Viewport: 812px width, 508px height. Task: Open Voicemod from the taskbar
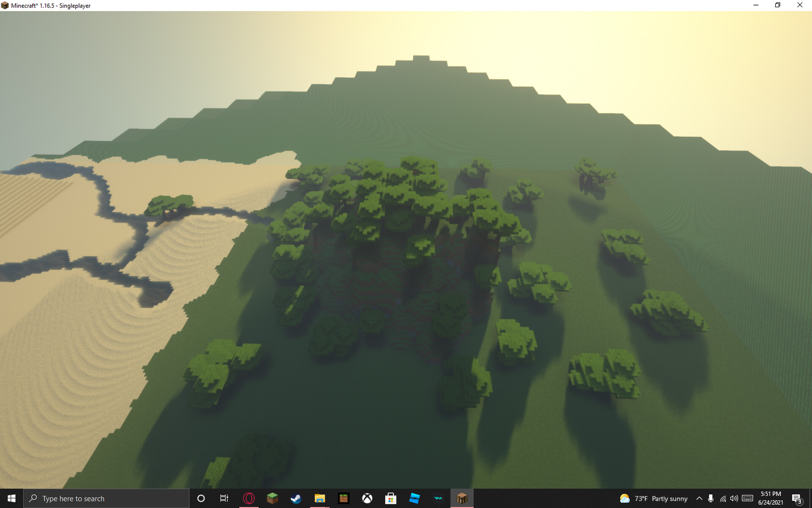[439, 498]
